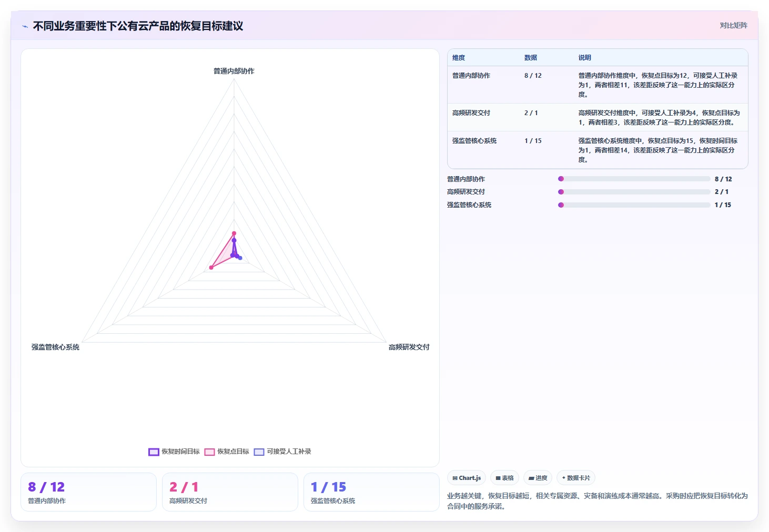Viewport: 769px width, 532px height.
Task: Select the 表格 tag chip
Action: [504, 478]
